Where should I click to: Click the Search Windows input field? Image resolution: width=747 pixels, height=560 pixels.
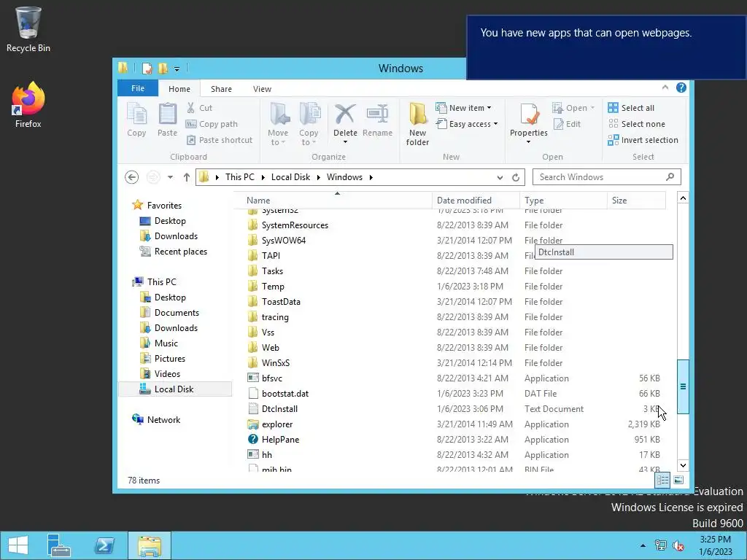pyautogui.click(x=606, y=177)
